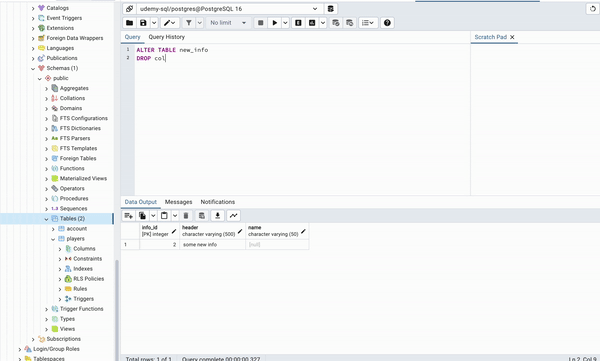
Task: Click the pencil icon on name column
Action: [303, 231]
